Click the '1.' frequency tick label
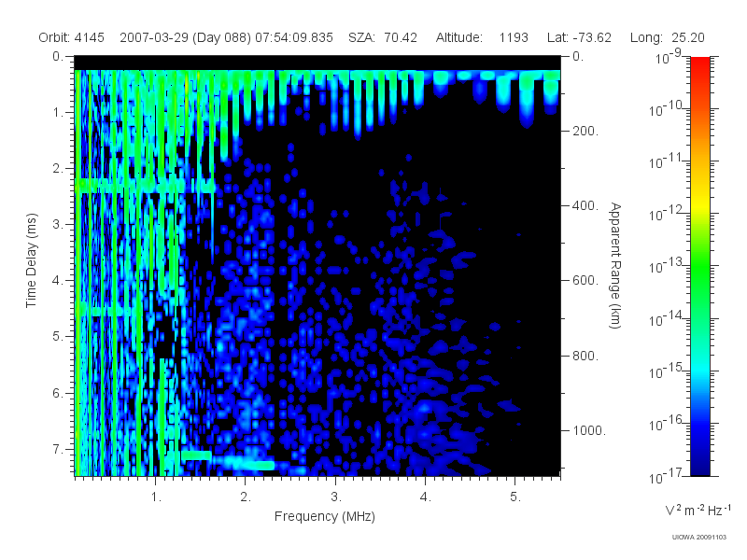The image size is (747, 560). pos(156,497)
